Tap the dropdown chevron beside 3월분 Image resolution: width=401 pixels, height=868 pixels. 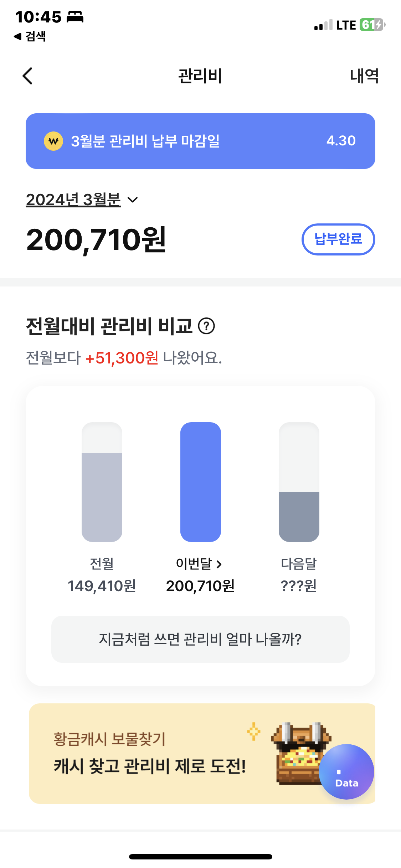[x=133, y=200]
